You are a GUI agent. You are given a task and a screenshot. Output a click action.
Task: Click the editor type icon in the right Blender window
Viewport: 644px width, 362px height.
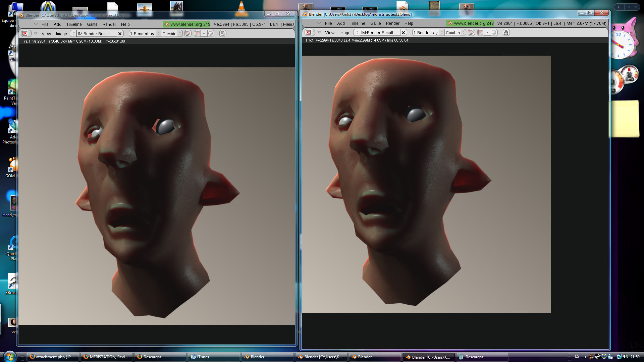309,33
